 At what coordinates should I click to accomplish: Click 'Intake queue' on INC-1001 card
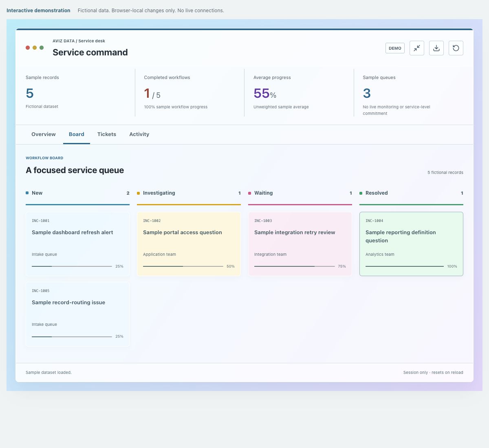click(x=44, y=255)
